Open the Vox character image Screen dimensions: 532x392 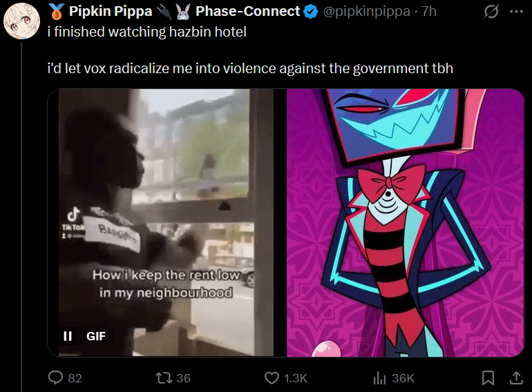406,223
